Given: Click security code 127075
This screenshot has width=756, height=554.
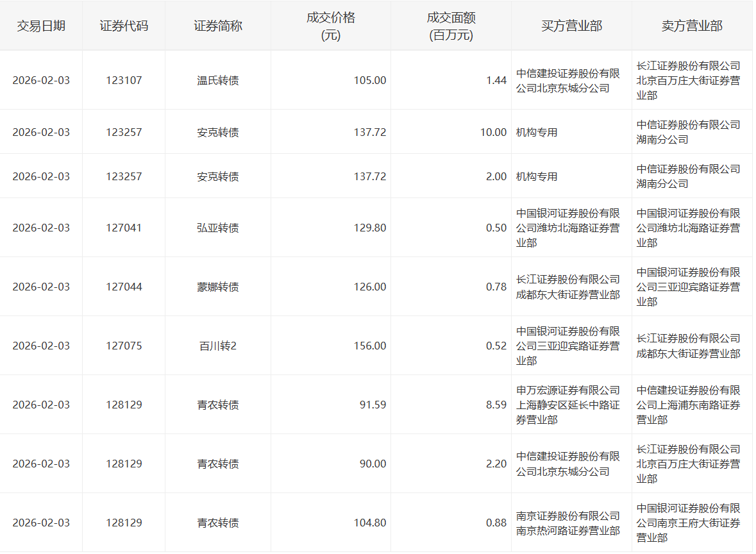Looking at the screenshot, I should pyautogui.click(x=124, y=346).
